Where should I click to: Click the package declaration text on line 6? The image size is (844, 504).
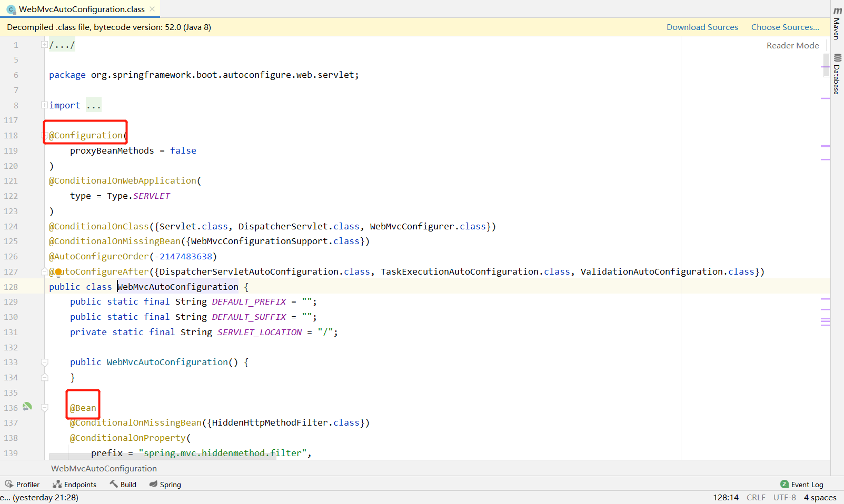(x=204, y=75)
